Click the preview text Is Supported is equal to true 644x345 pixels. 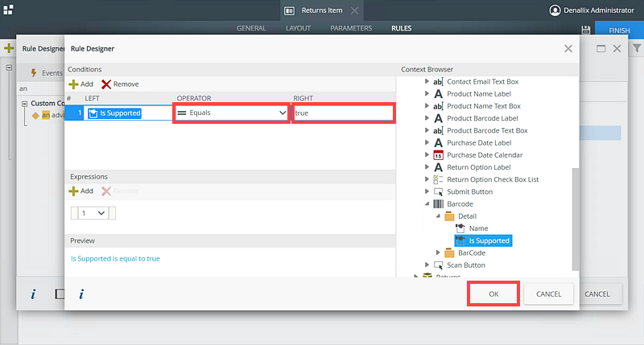tap(115, 259)
